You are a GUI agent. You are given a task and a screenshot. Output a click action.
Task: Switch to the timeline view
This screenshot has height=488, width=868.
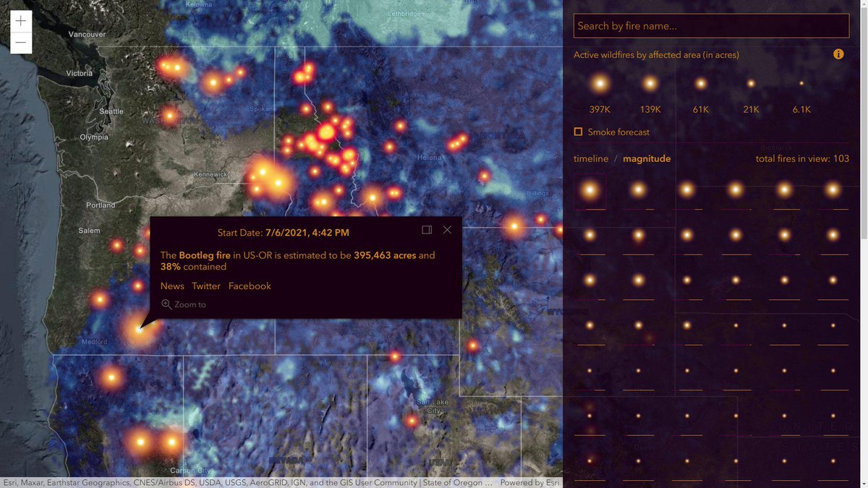pos(591,158)
